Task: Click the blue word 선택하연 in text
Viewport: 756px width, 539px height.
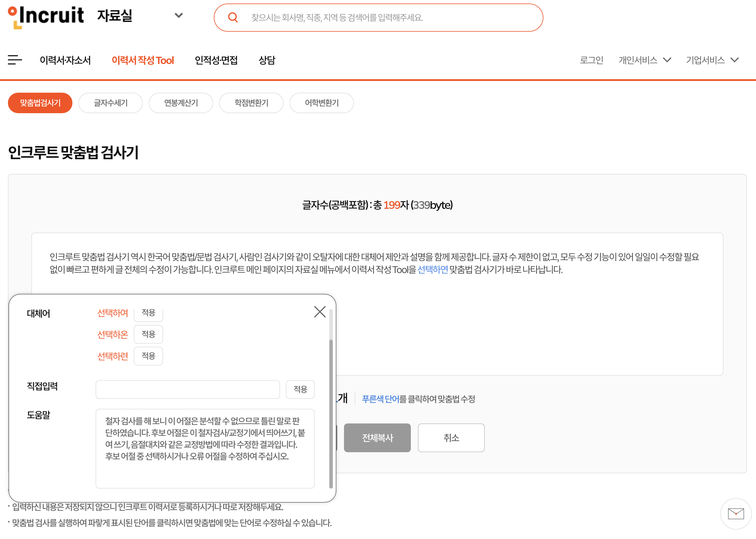Action: (433, 269)
